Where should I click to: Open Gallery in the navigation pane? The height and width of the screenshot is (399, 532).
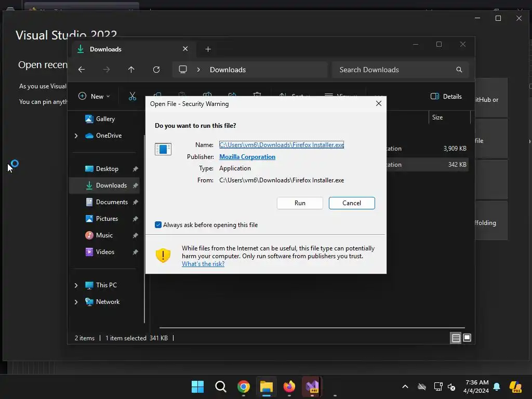point(105,119)
